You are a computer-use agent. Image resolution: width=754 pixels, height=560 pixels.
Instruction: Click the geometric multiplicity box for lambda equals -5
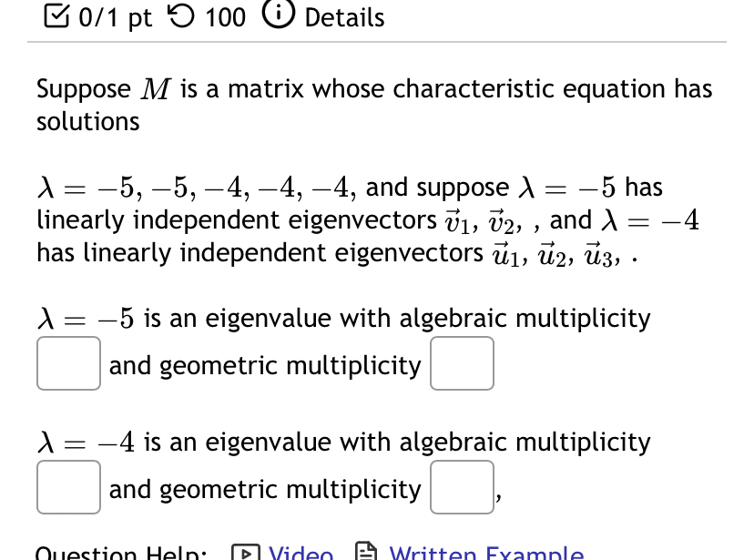point(462,362)
